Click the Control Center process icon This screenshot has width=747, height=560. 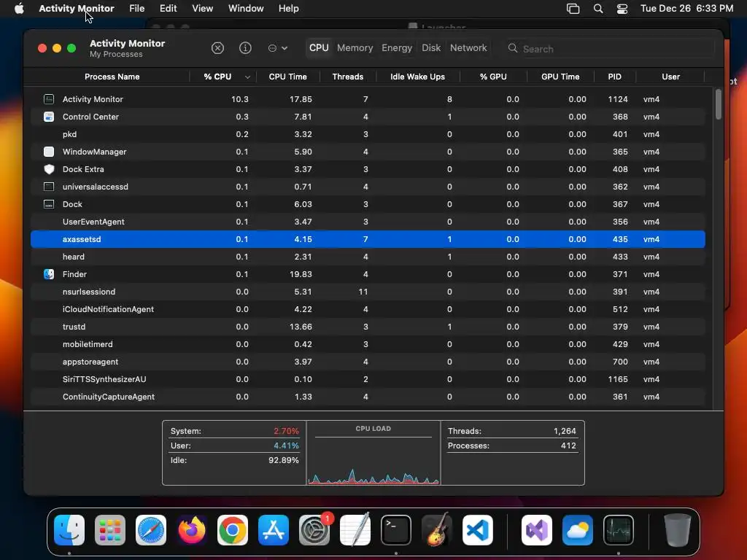coord(49,117)
